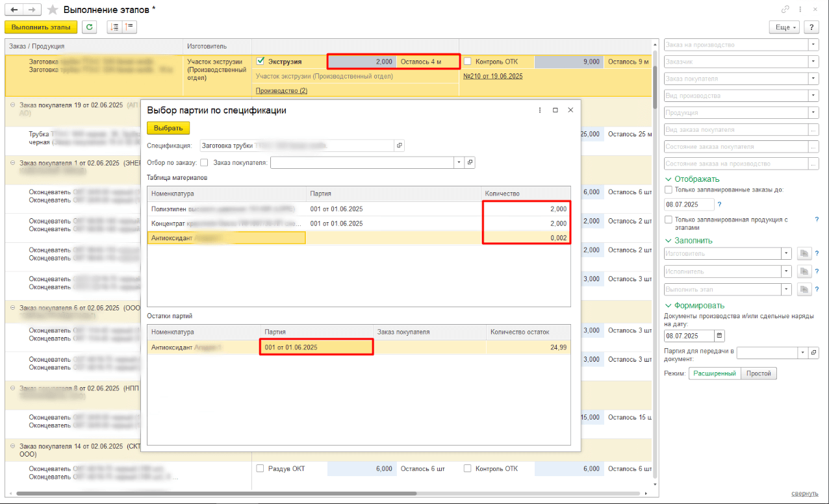Click the favorites star beside the form title
The height and width of the screenshot is (504, 829).
53,10
